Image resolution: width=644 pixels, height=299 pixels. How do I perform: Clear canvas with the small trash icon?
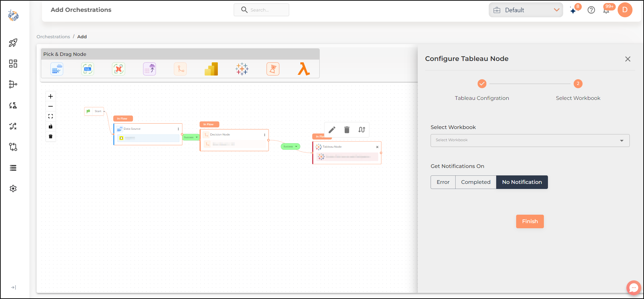51,136
